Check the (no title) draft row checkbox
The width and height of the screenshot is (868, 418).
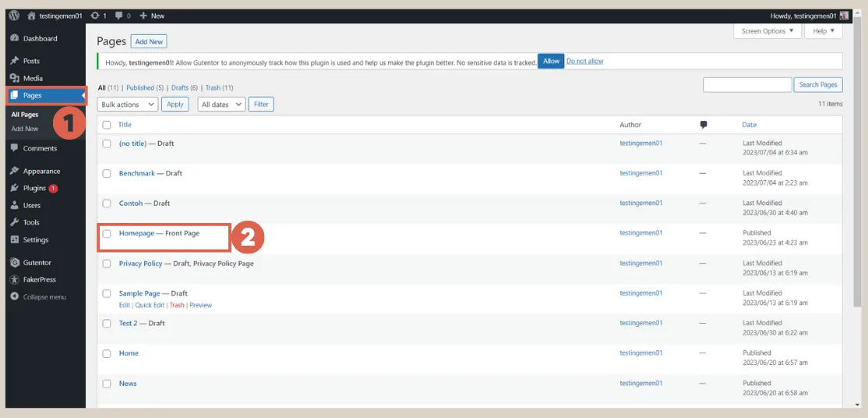107,143
